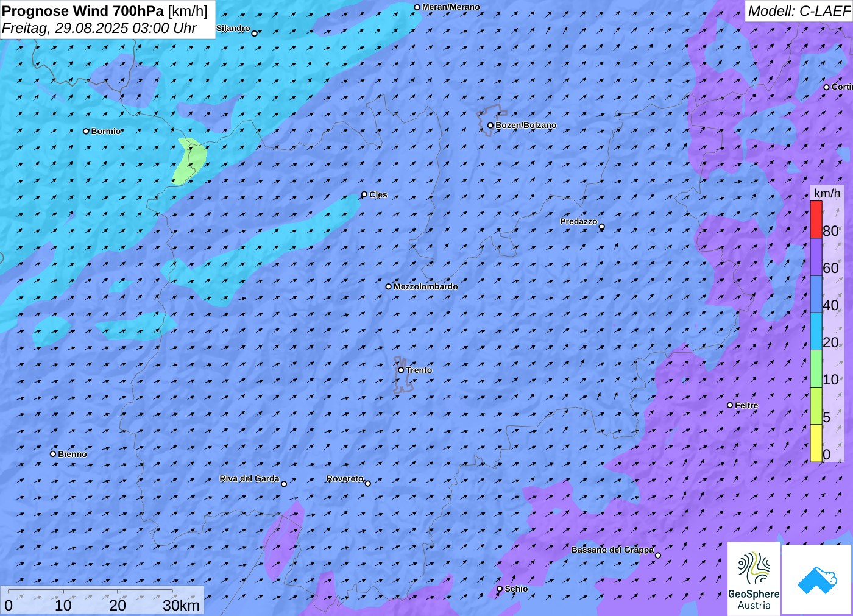Select the blue 40 km/h legend color
Screen dimensions: 853x616
[816, 294]
